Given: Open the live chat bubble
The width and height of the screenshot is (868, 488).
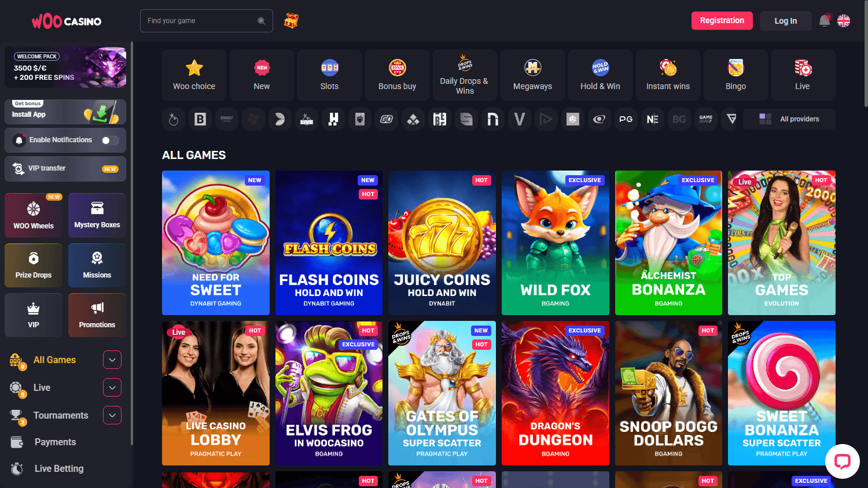Looking at the screenshot, I should tap(843, 461).
